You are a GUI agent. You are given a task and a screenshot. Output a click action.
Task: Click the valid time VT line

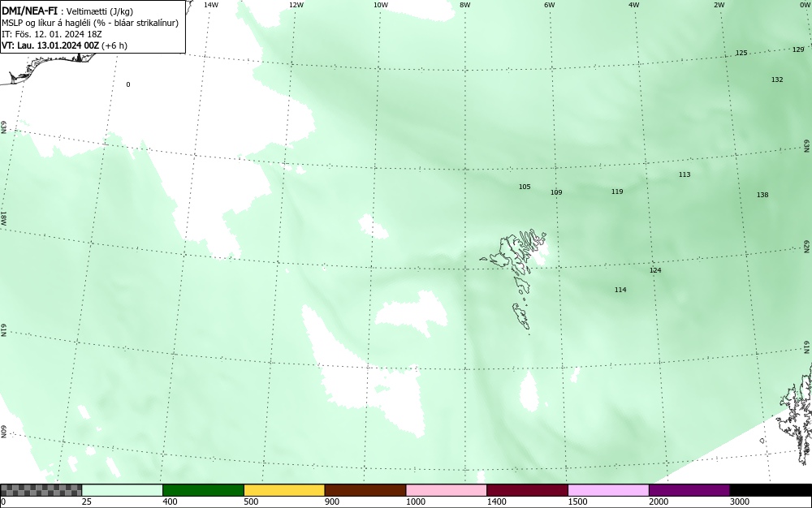[64, 45]
